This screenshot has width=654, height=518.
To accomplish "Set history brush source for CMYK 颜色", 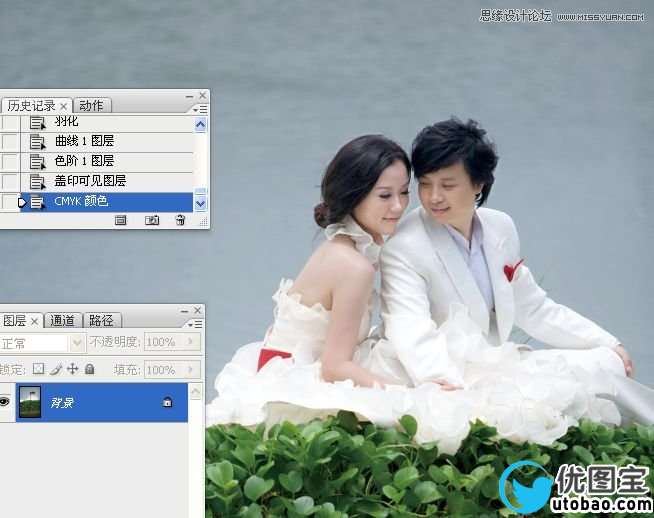I will [10, 202].
